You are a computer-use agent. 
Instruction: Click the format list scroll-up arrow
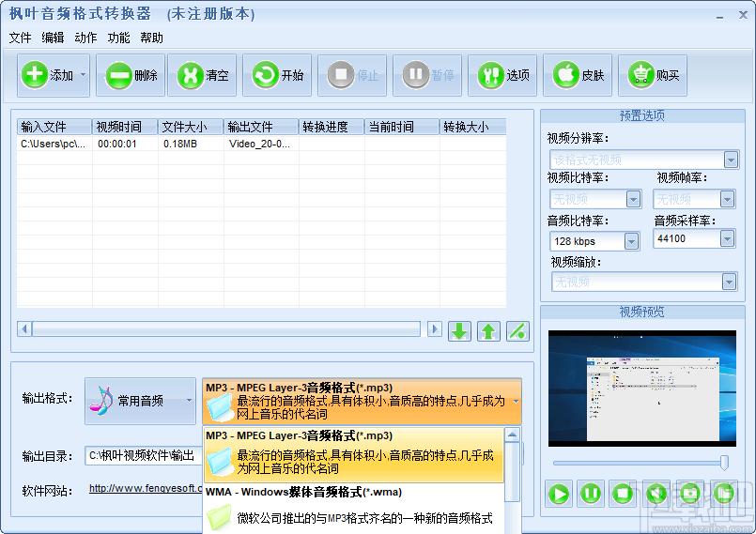[512, 435]
